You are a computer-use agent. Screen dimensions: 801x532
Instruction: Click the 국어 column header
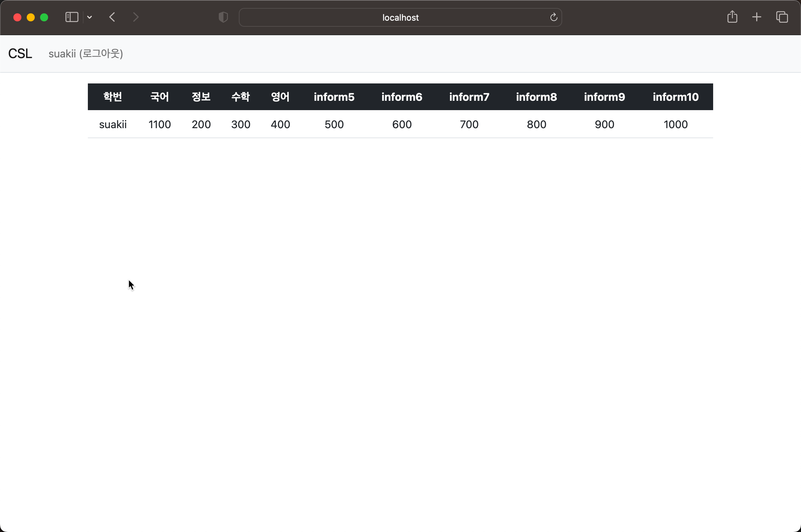coord(160,97)
